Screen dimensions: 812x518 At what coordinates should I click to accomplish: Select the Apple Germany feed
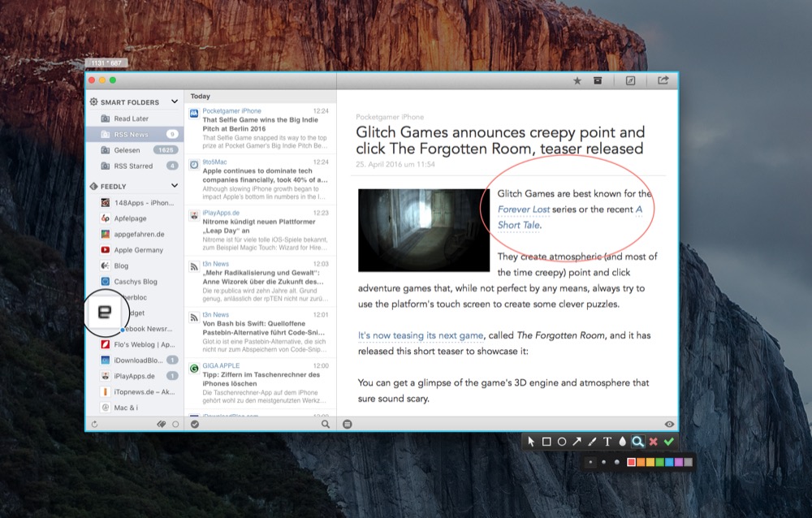[135, 250]
